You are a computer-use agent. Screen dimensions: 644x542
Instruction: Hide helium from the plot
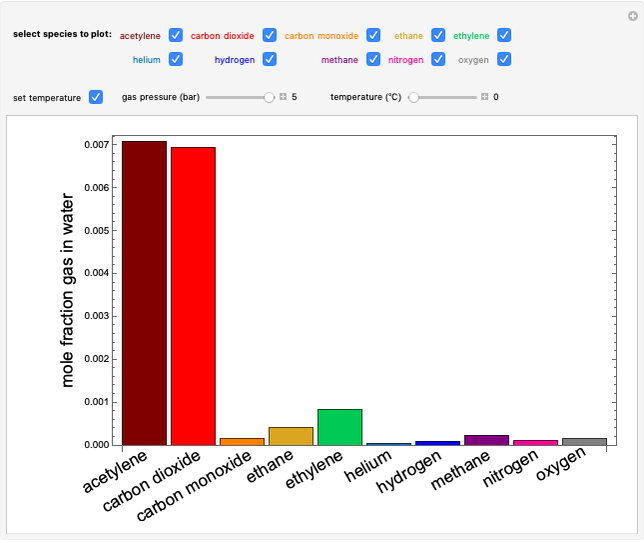coord(176,59)
